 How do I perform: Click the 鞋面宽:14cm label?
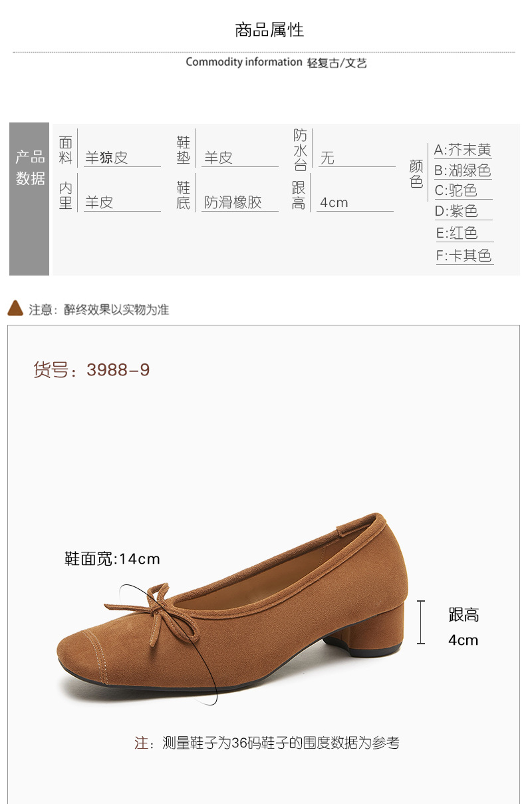tap(112, 558)
